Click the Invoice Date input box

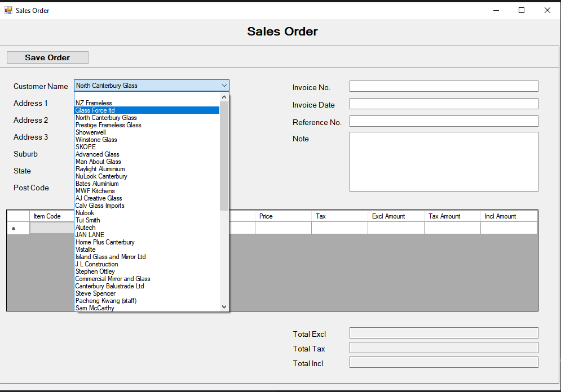[443, 103]
